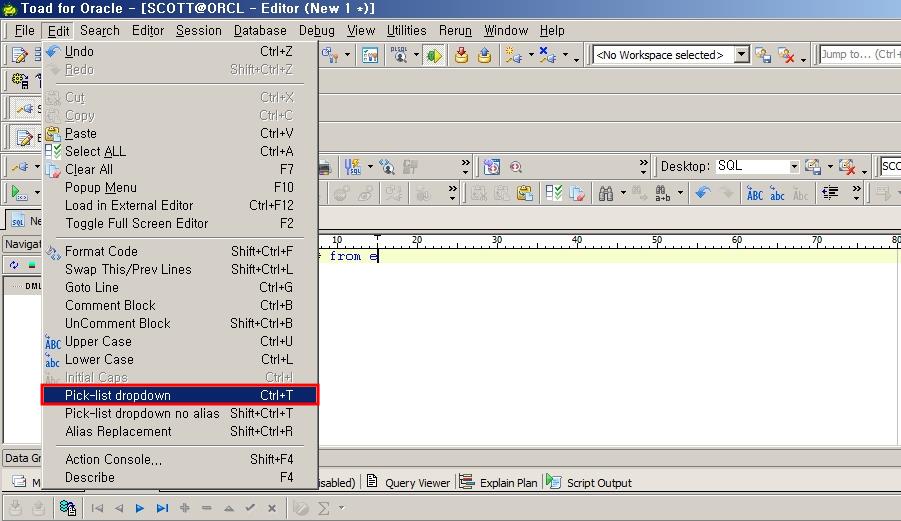The height and width of the screenshot is (521, 901).
Task: Click the green debug arrow icon
Action: (434, 55)
